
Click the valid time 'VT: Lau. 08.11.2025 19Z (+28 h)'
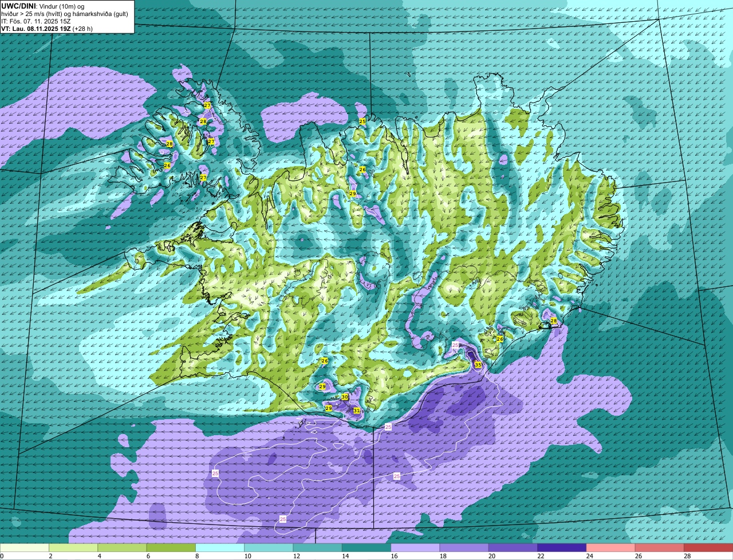47,28
